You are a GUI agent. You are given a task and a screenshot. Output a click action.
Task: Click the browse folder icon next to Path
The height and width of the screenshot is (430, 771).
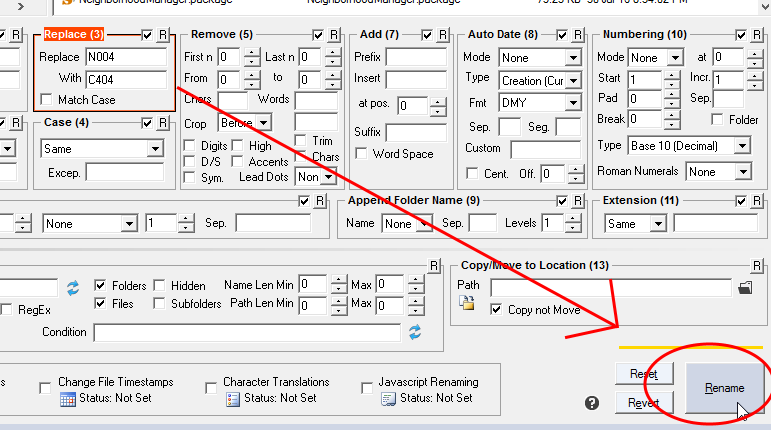(745, 287)
